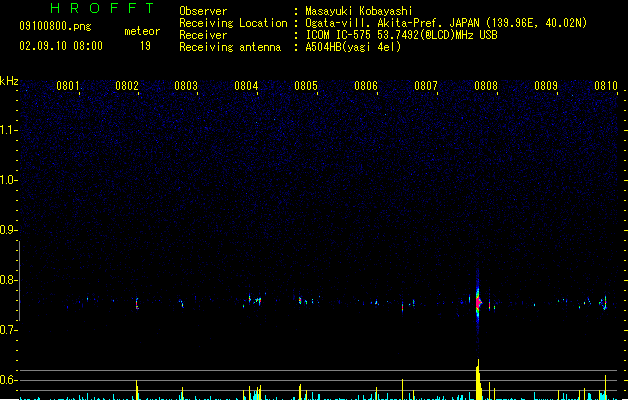Click the ICOM IC-575 receiver text
This screenshot has height=400, width=629.
402,35
